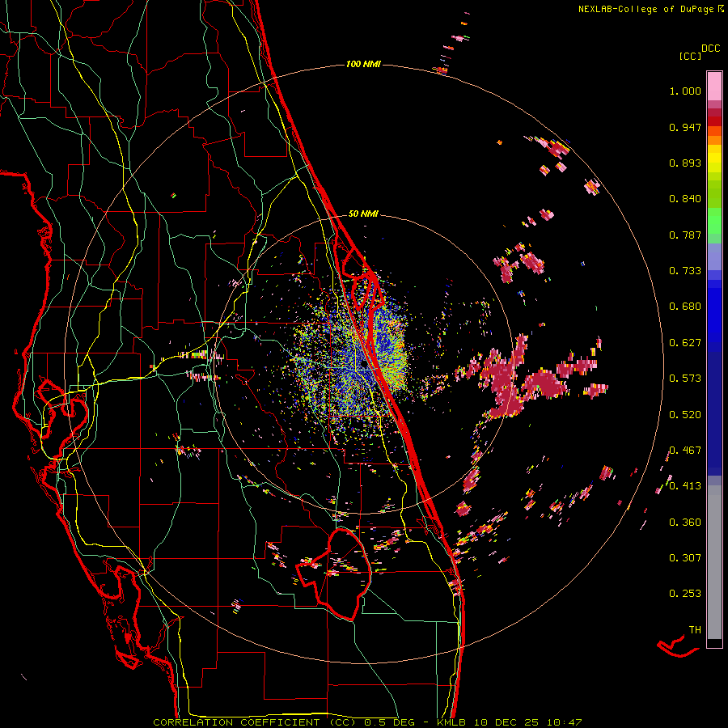Click the 0.840 scale value

click(685, 199)
